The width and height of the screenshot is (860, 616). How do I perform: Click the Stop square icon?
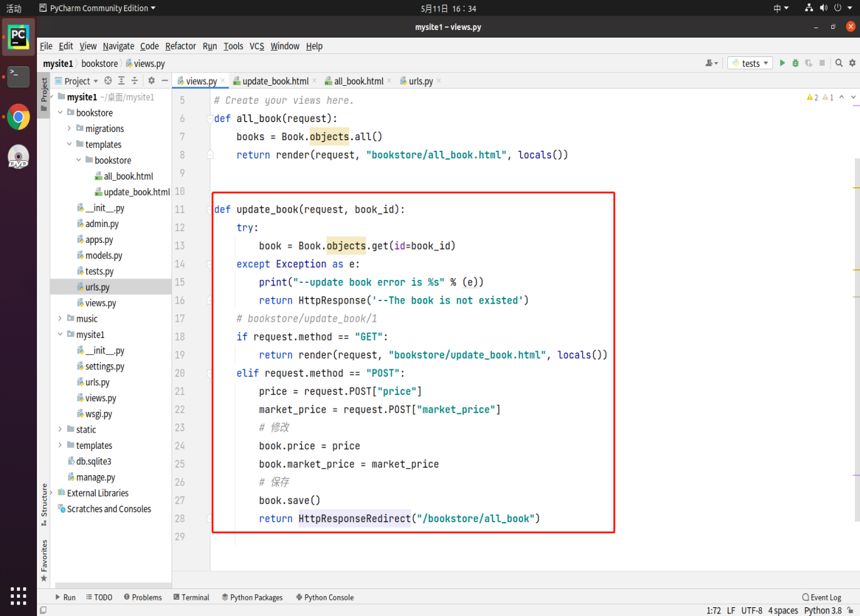coord(822,63)
